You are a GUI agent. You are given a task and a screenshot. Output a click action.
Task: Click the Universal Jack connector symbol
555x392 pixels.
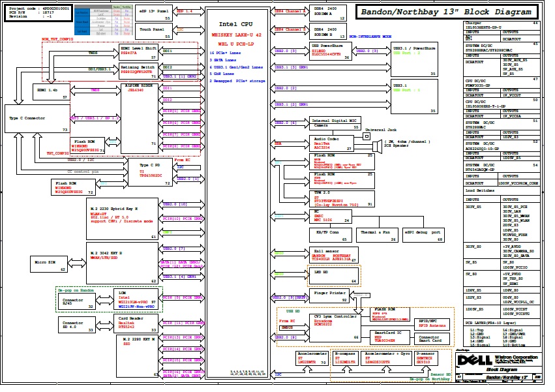tap(367, 136)
